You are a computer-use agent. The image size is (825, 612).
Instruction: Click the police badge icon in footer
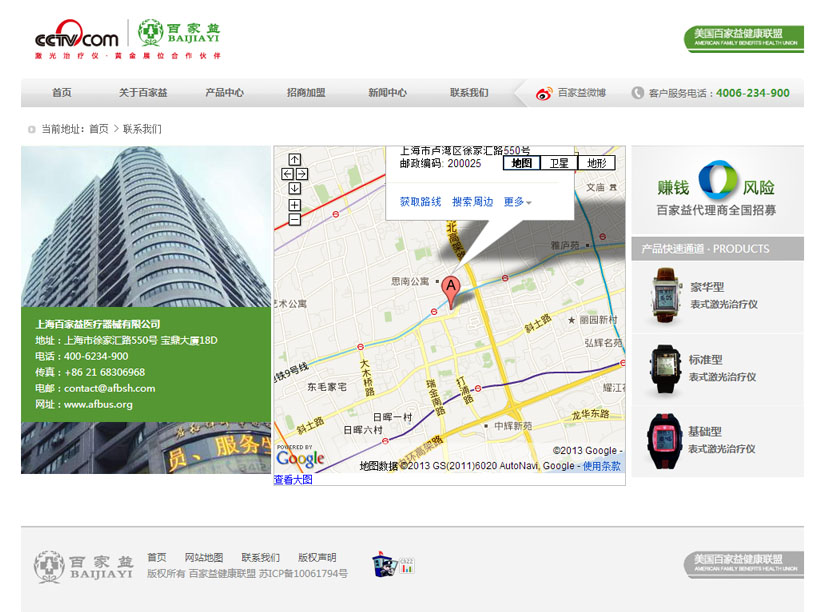coord(384,566)
